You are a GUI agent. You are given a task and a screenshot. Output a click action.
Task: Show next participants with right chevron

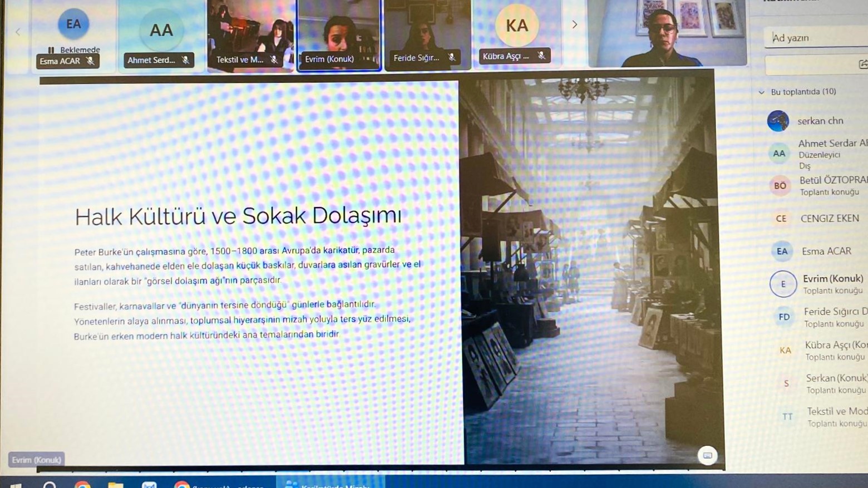point(575,24)
